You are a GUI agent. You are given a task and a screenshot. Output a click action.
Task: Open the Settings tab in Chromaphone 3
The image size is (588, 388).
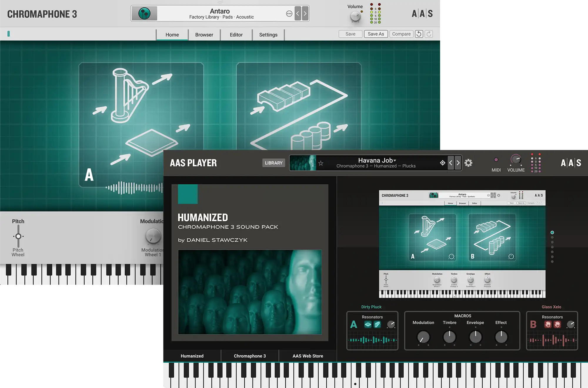click(x=268, y=35)
